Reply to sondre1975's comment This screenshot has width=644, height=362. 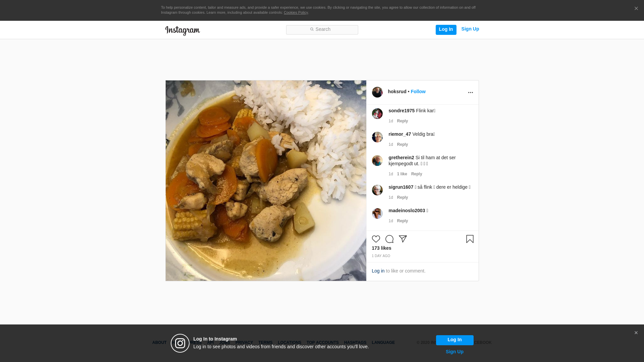[x=402, y=121]
